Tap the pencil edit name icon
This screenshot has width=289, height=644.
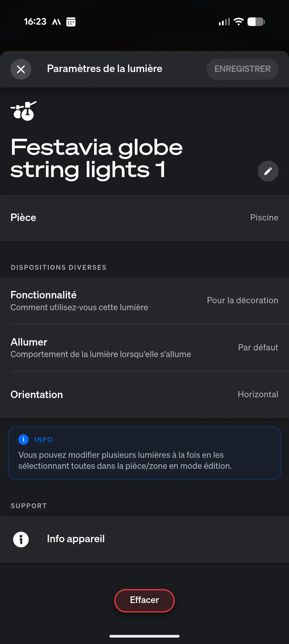pos(268,171)
